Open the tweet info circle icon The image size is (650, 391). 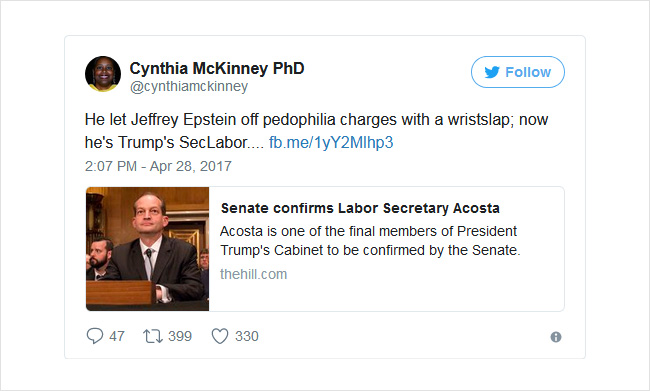pos(556,337)
